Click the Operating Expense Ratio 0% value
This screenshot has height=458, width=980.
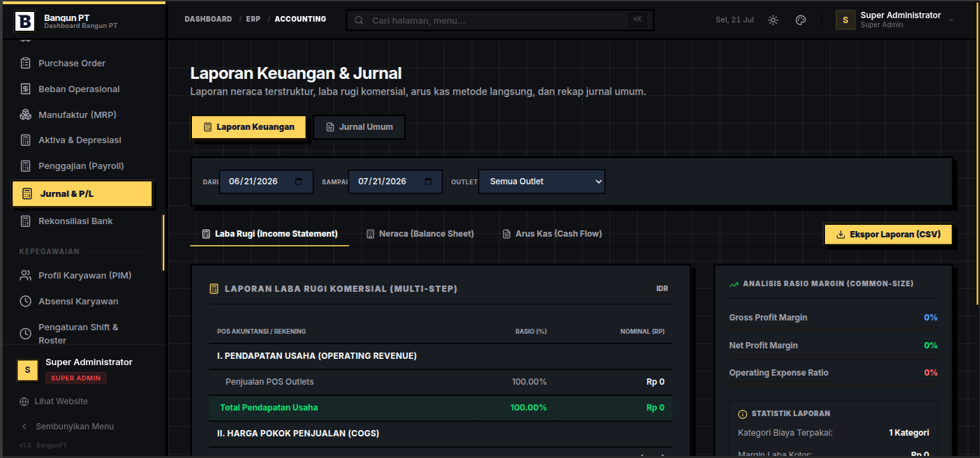930,373
